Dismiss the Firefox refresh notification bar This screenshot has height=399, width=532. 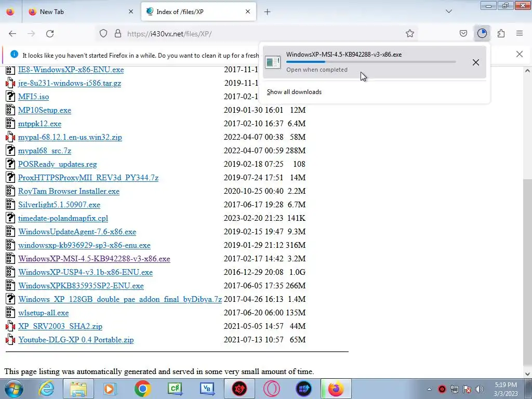coord(520,54)
